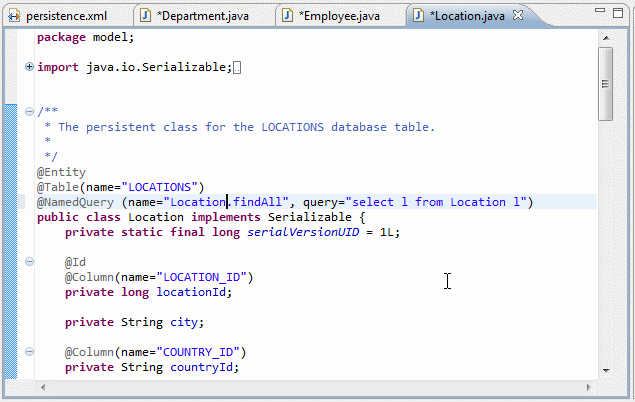Viewport: 635px width, 402px height.
Task: Collapse the locationId field annotations
Action: coord(29,262)
